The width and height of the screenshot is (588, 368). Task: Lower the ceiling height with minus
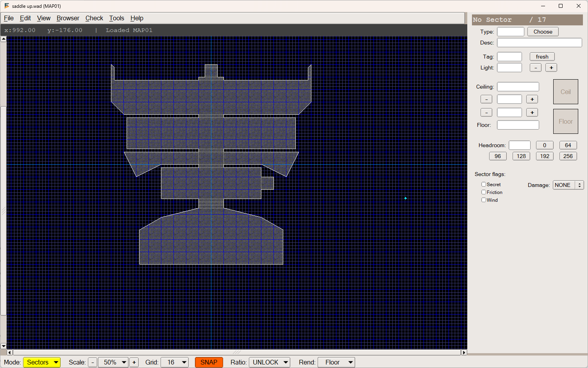[x=486, y=99]
